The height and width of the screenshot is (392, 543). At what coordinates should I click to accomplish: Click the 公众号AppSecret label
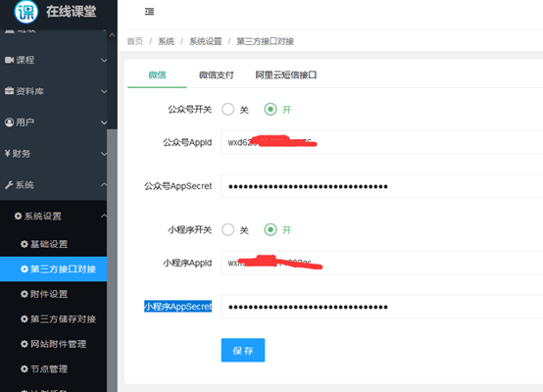pos(178,186)
